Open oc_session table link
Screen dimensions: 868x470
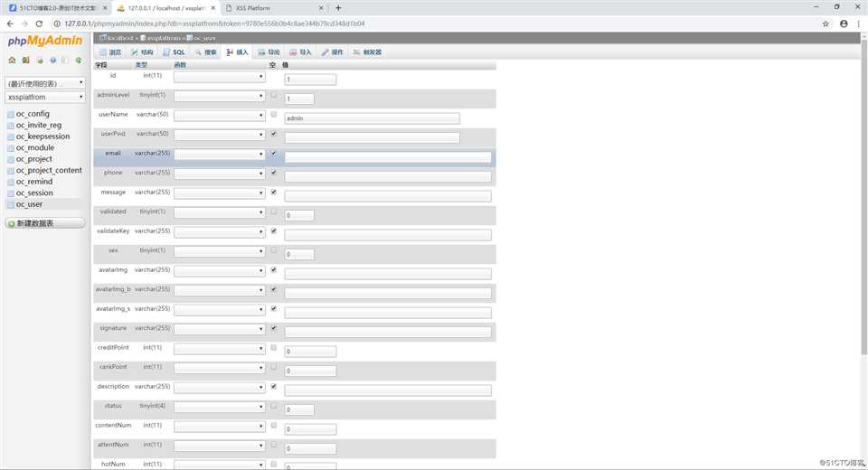click(34, 193)
